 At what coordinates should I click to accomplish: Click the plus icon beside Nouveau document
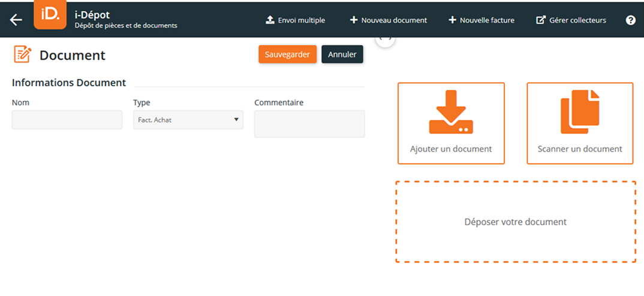pos(354,20)
